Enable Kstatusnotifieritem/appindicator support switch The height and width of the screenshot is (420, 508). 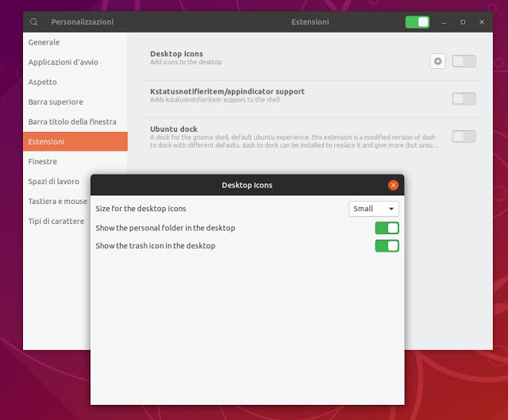(464, 98)
